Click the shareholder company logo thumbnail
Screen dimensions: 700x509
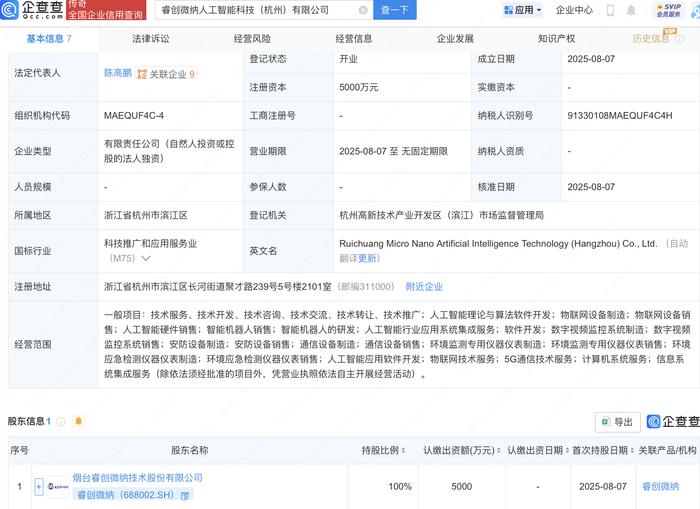58,486
